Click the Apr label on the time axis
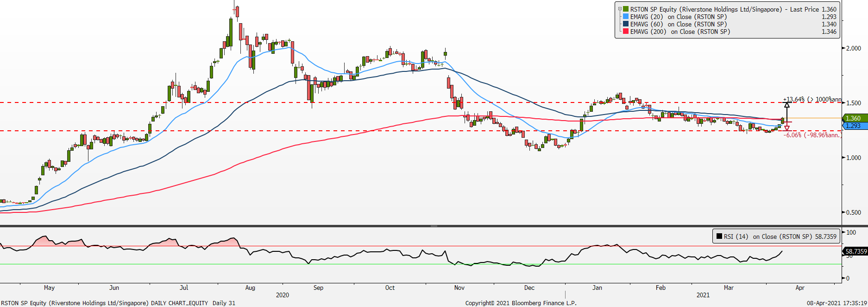The image size is (868, 307). pyautogui.click(x=800, y=288)
